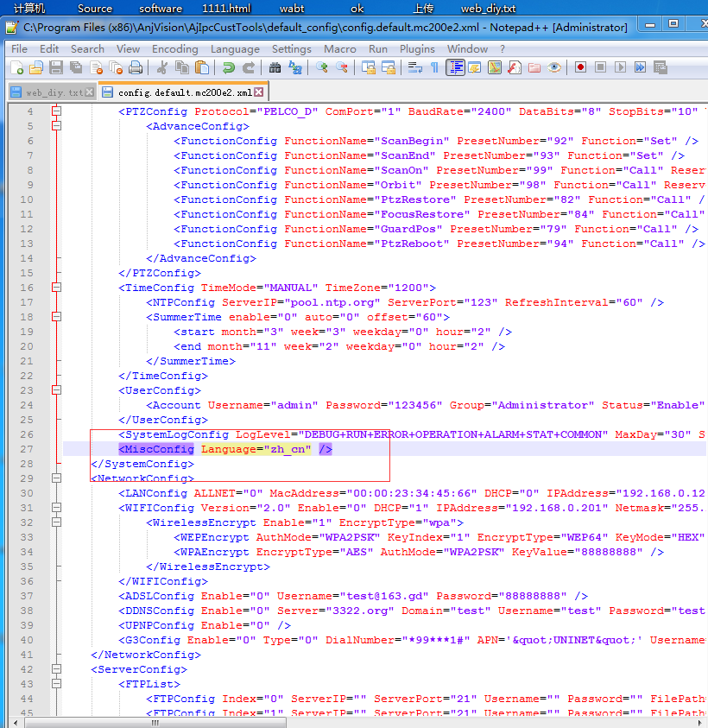Viewport: 708px width, 728px height.
Task: Click the Undo green arrow icon
Action: [229, 67]
